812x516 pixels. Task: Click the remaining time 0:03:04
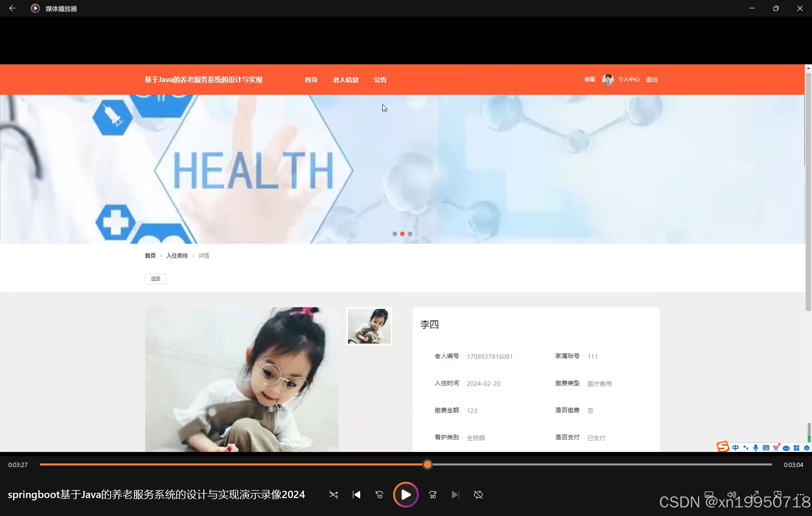click(x=793, y=465)
